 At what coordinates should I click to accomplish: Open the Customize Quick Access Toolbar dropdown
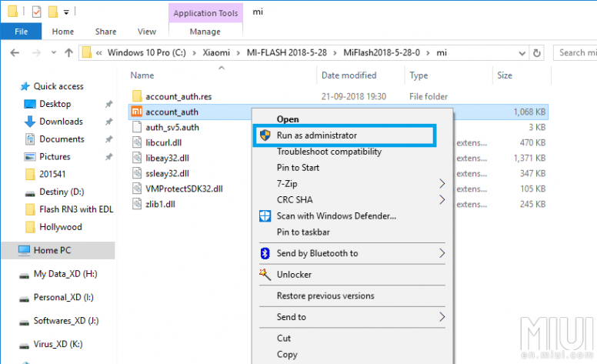point(66,12)
